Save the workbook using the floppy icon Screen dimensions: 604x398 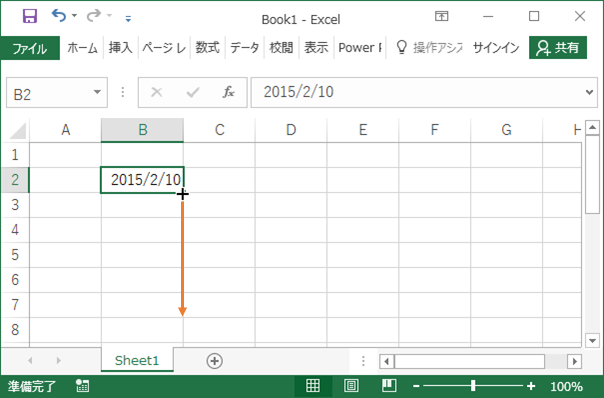30,16
